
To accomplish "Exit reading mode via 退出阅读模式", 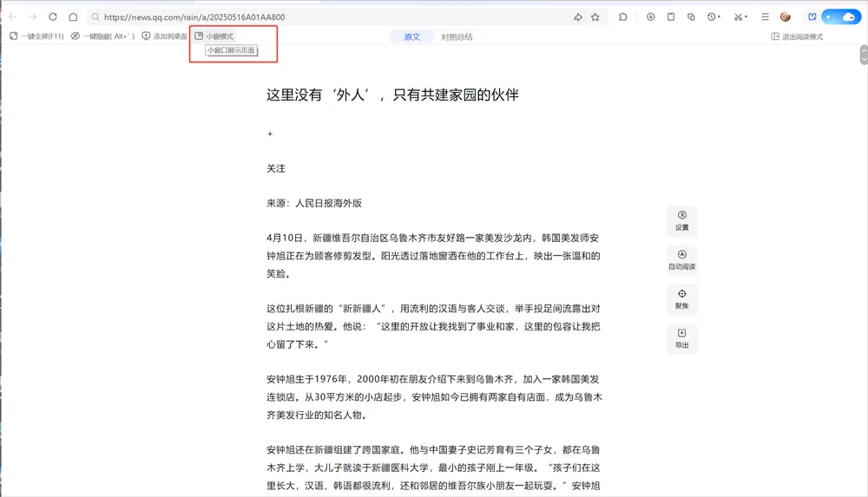I will [797, 36].
